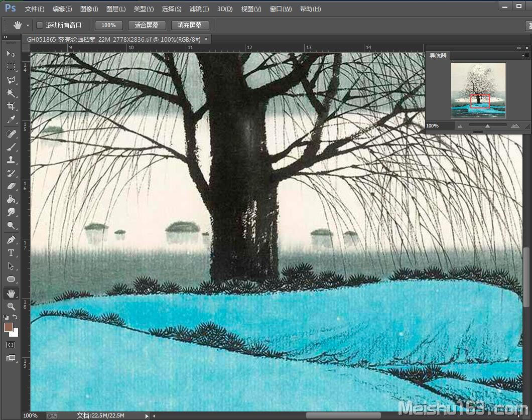This screenshot has width=532, height=420.
Task: Click the navigator preview thumbnail
Action: 478,90
